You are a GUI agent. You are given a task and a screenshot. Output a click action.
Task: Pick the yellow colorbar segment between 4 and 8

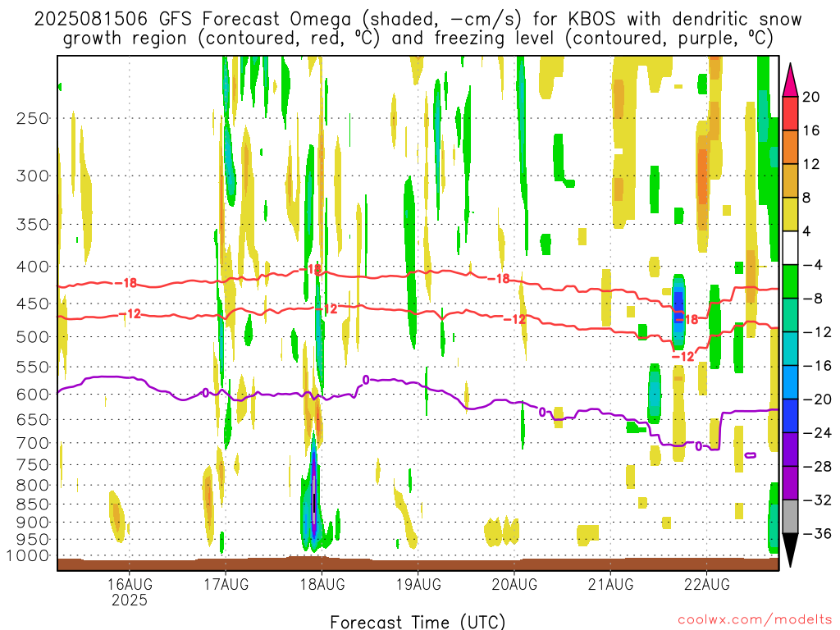pos(790,214)
